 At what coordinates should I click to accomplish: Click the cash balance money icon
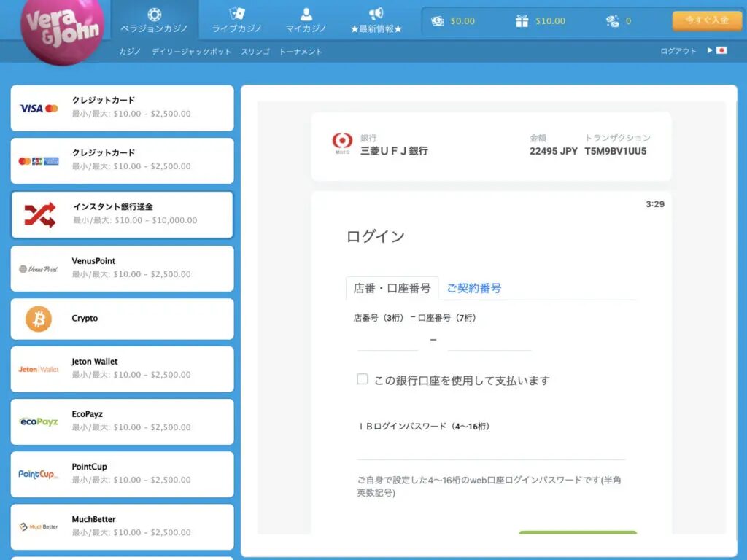tap(438, 21)
